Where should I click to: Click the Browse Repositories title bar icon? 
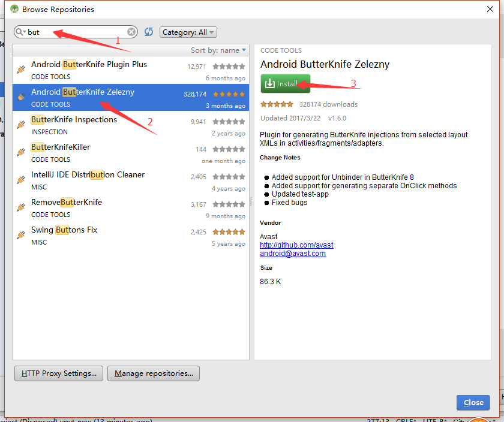pyautogui.click(x=14, y=9)
